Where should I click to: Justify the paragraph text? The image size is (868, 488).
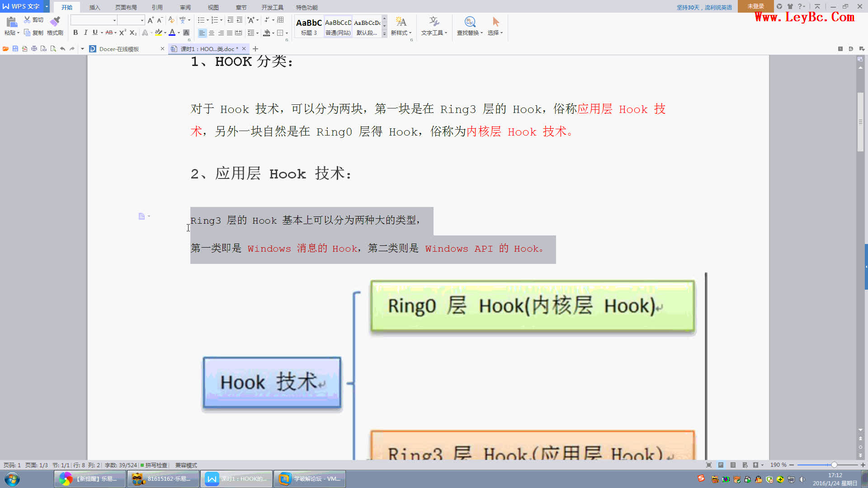pos(230,33)
